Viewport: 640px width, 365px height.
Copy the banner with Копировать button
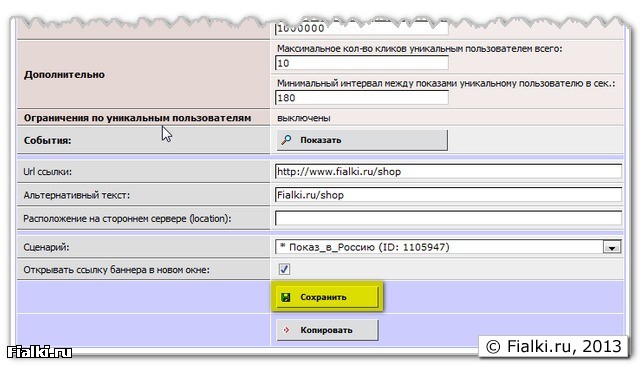point(327,330)
